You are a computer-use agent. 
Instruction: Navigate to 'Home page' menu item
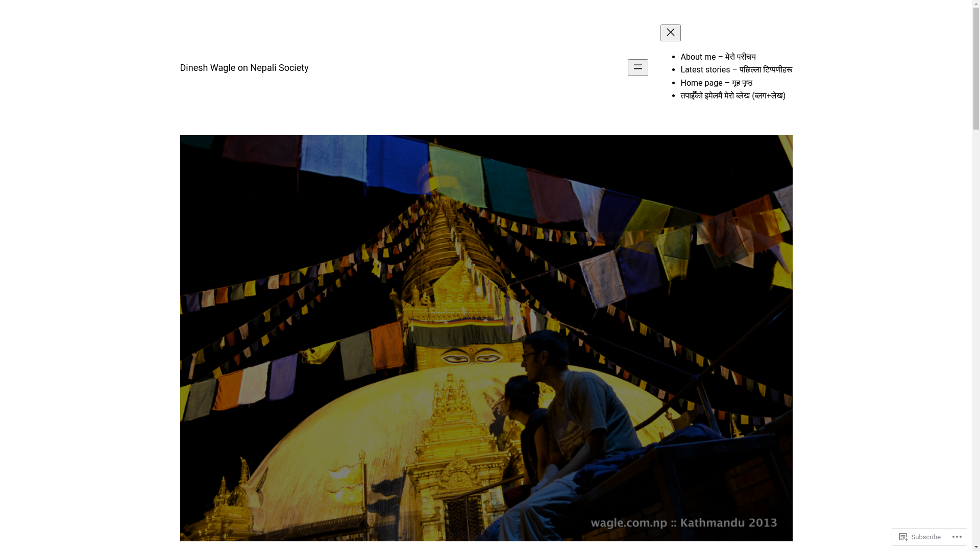(x=716, y=83)
